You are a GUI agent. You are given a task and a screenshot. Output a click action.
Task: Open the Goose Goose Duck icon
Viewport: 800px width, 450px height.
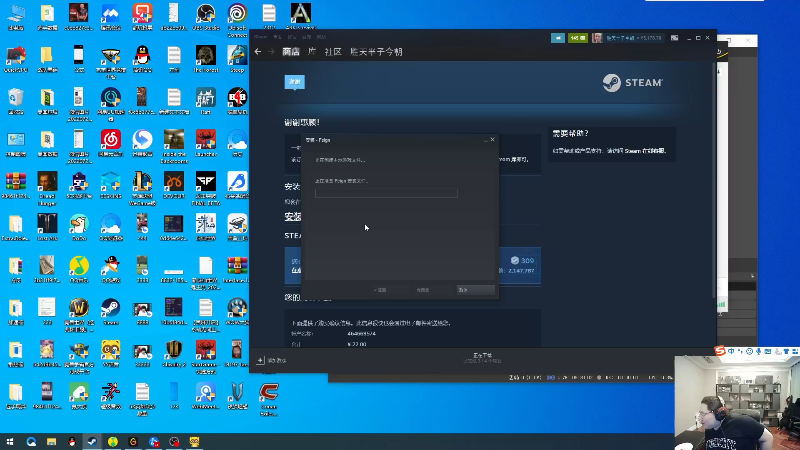click(x=79, y=227)
